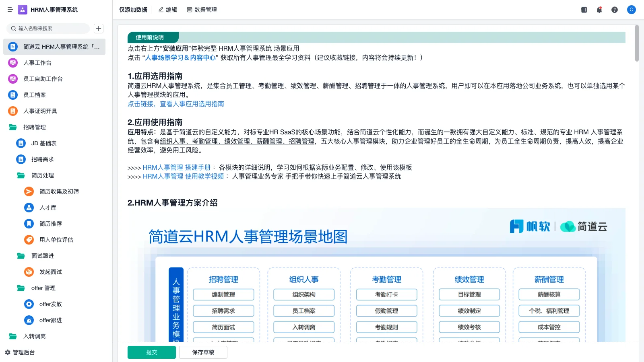Open the notification bell in top bar
644x362 pixels.
pyautogui.click(x=599, y=10)
